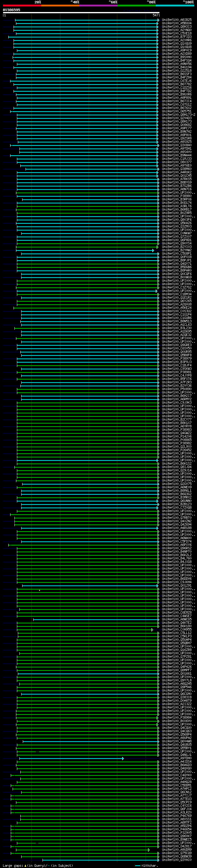Select hit UniRef100_A7RKS5

click(x=176, y=179)
